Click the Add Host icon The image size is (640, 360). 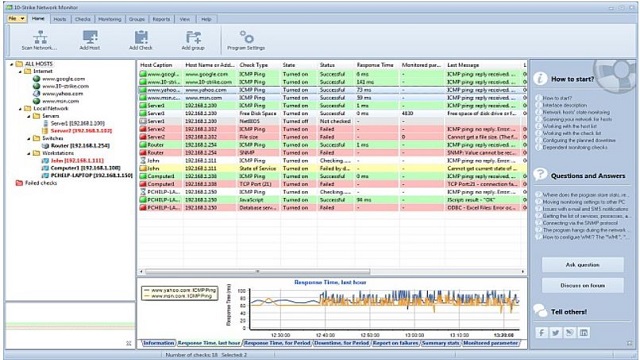point(90,37)
